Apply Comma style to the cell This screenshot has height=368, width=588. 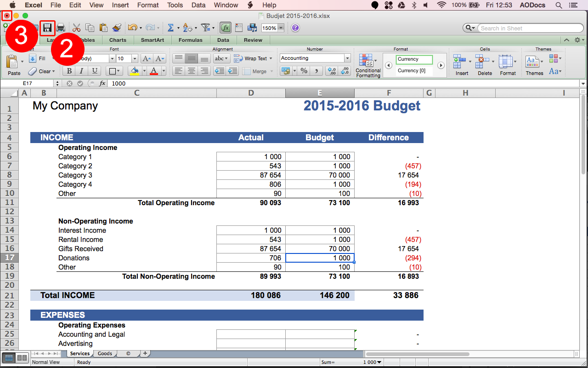(317, 71)
